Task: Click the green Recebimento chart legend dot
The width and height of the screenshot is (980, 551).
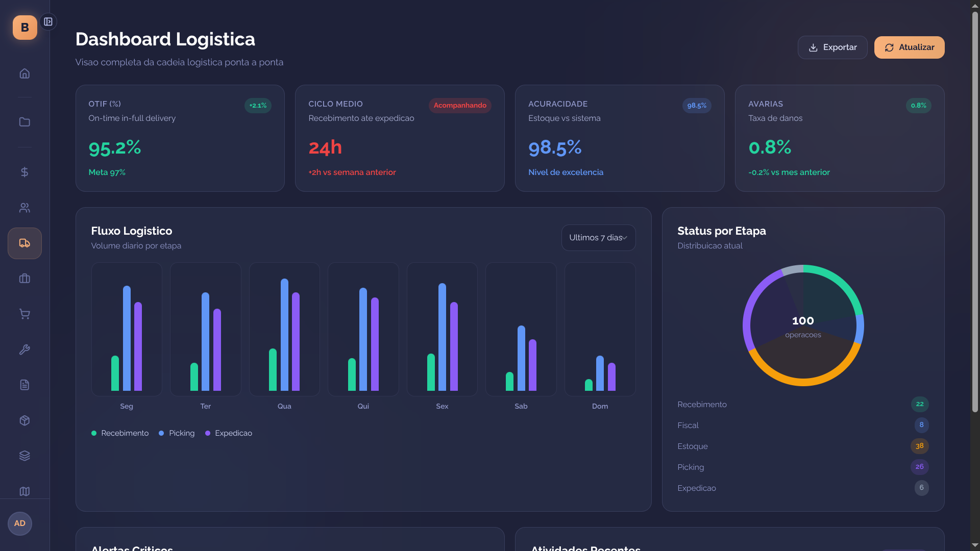Action: [94, 433]
